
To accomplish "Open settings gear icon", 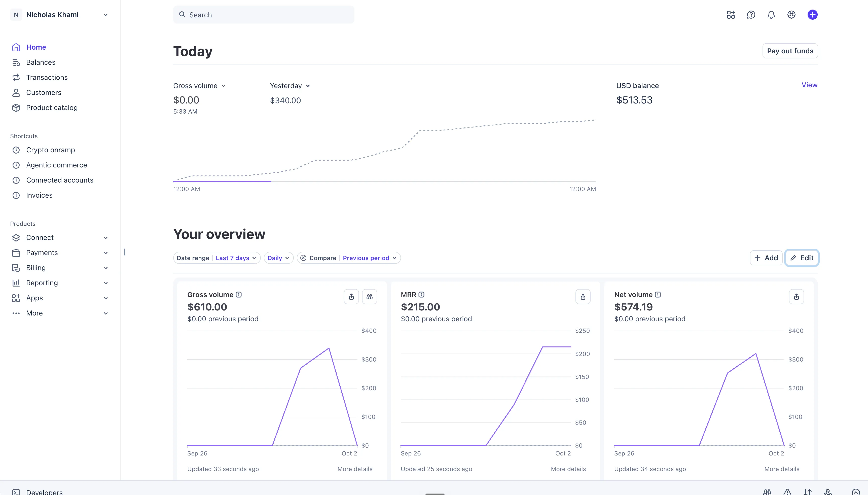I will pos(791,15).
